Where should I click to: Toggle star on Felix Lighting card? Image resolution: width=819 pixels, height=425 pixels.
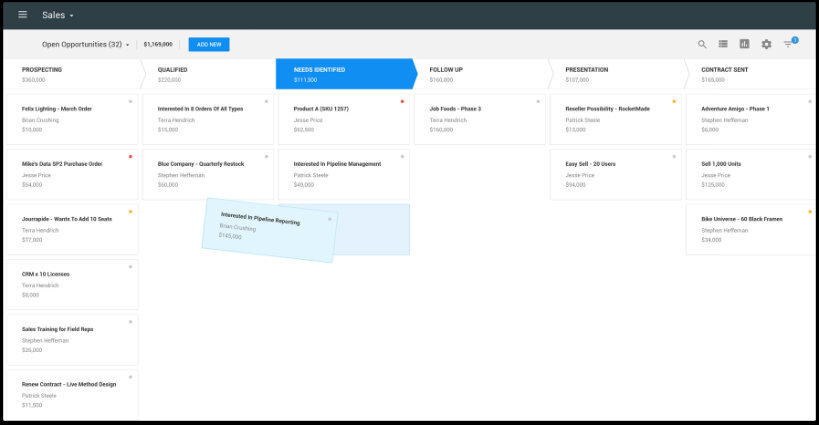coord(130,101)
